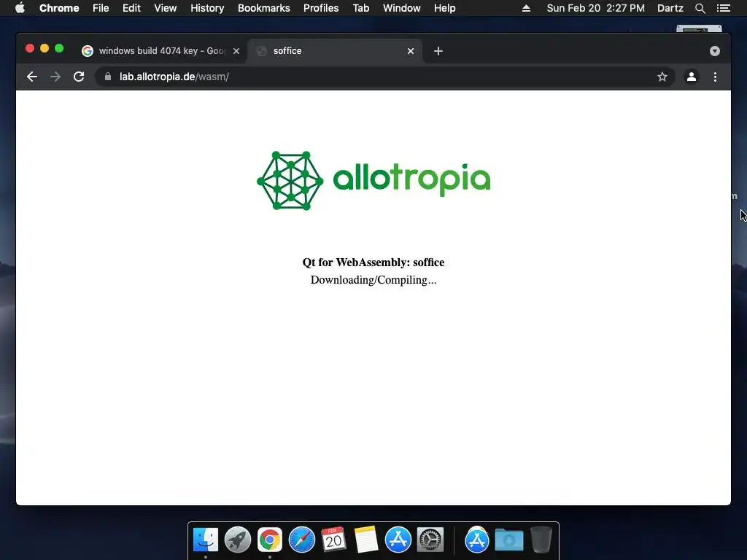Image resolution: width=747 pixels, height=560 pixels.
Task: Click the eject icon in menu bar
Action: point(526,8)
